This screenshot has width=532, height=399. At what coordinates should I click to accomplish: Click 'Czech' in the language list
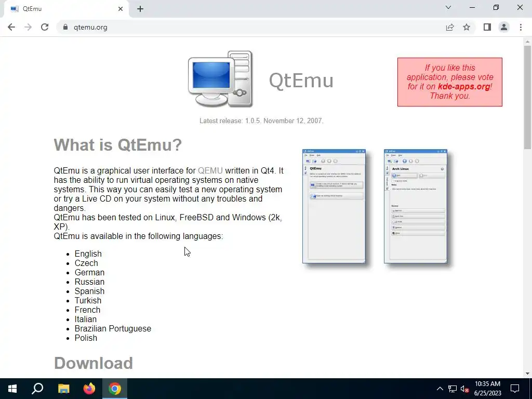click(86, 263)
